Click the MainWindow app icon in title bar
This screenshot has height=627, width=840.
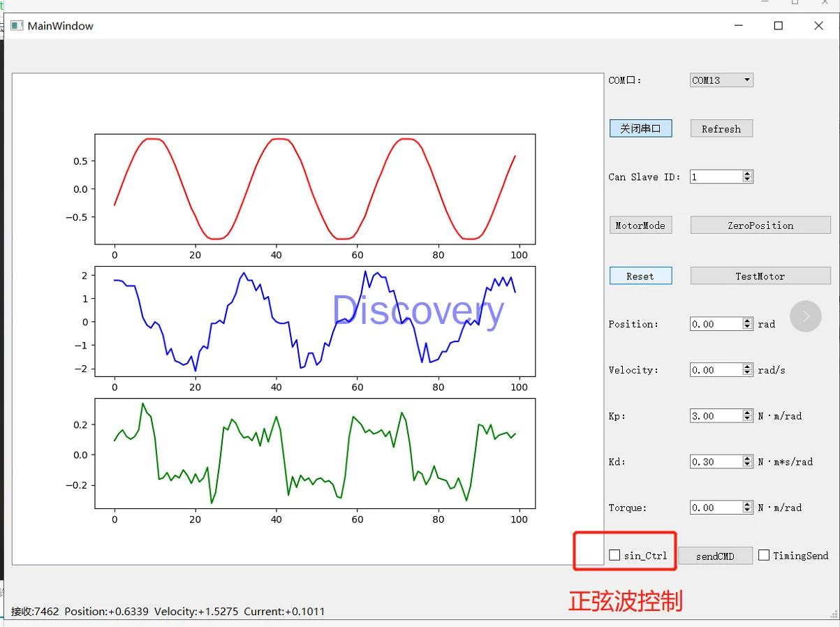pos(17,26)
